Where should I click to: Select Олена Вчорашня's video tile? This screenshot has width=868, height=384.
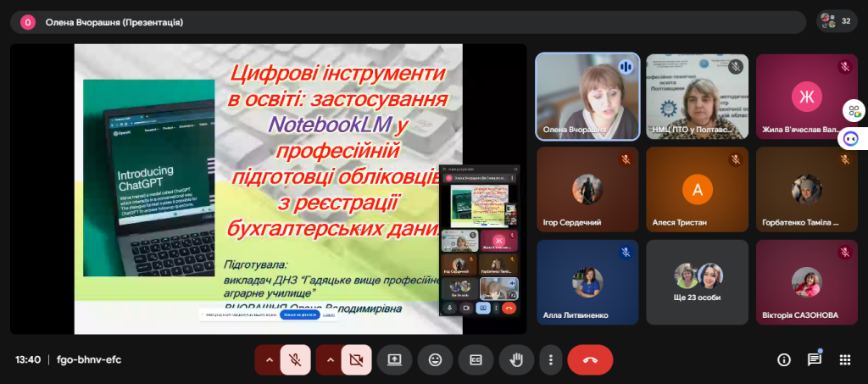tap(587, 96)
